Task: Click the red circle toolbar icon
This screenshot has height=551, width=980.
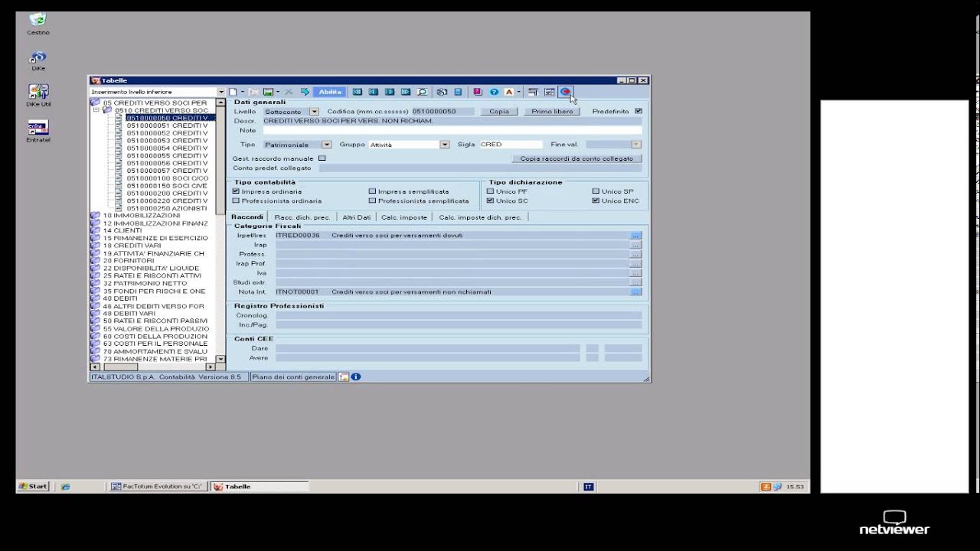Action: click(565, 92)
